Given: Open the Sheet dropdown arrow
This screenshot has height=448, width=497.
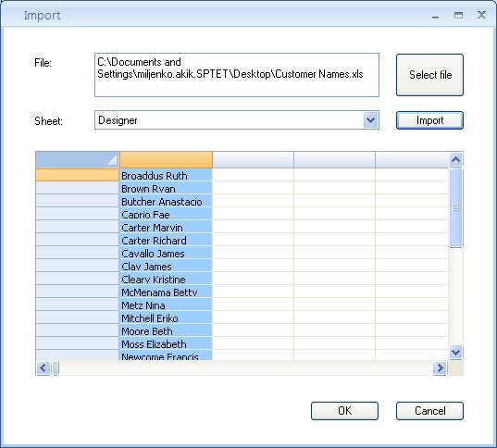Looking at the screenshot, I should [370, 119].
